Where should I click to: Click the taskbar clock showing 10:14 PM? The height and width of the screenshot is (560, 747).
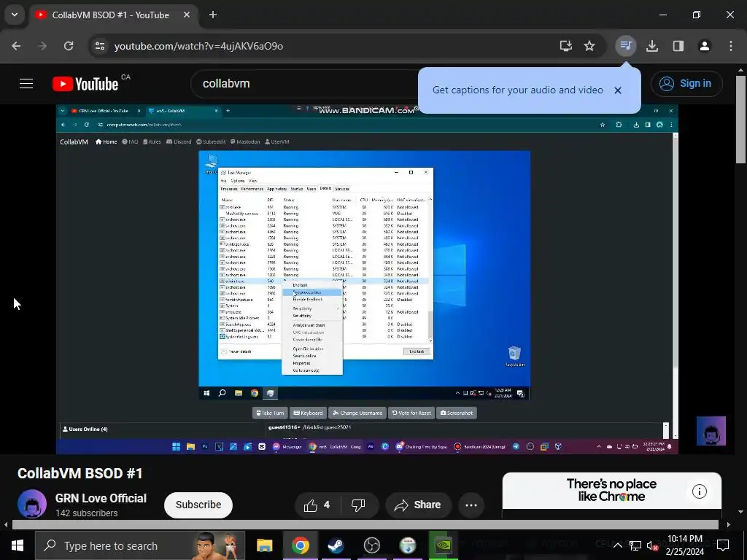pos(684,545)
